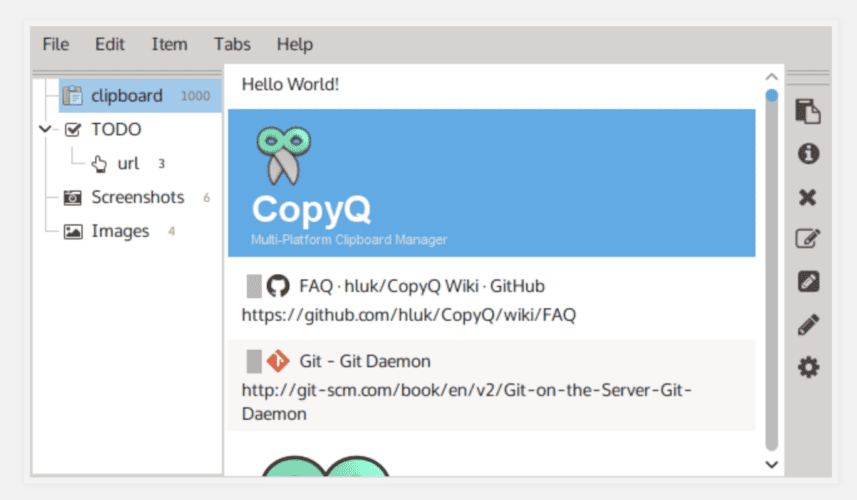
Task: Click the paste clipboard toolbar icon
Action: (x=808, y=111)
